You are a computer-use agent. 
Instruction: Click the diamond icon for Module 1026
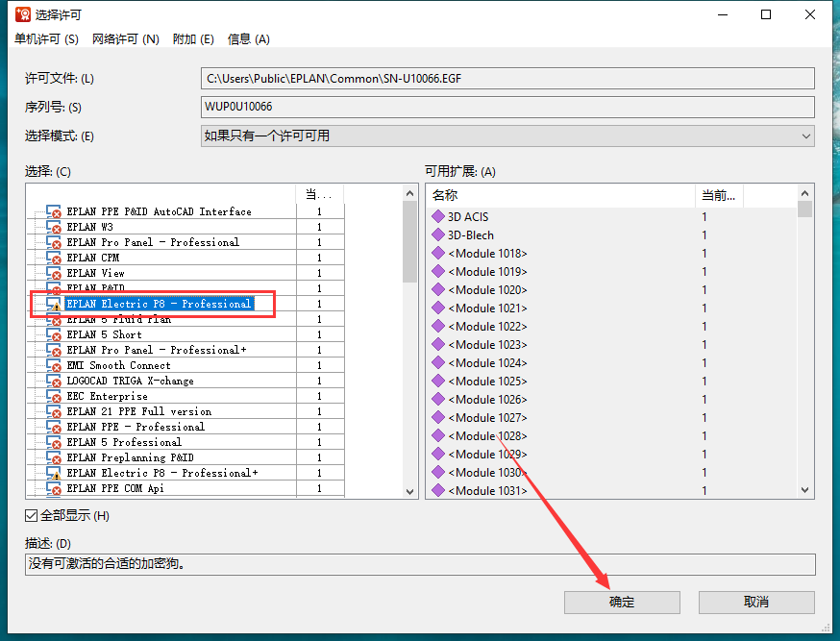[438, 399]
